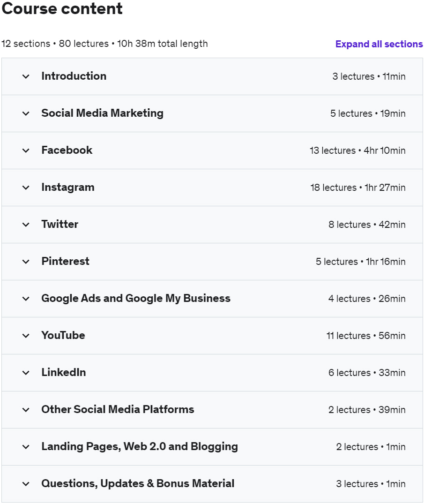Image resolution: width=424 pixels, height=504 pixels.
Task: Click chevron next to Landing Pages section
Action: (x=26, y=447)
